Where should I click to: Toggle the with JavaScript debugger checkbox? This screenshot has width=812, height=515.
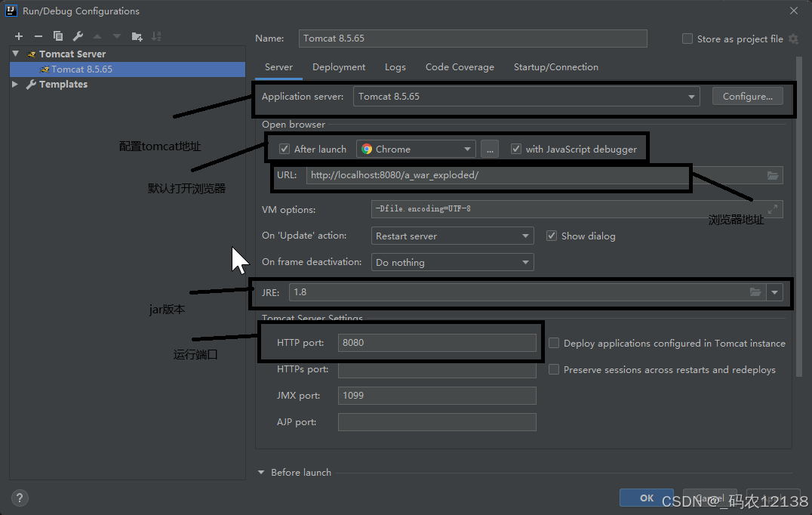coord(515,150)
